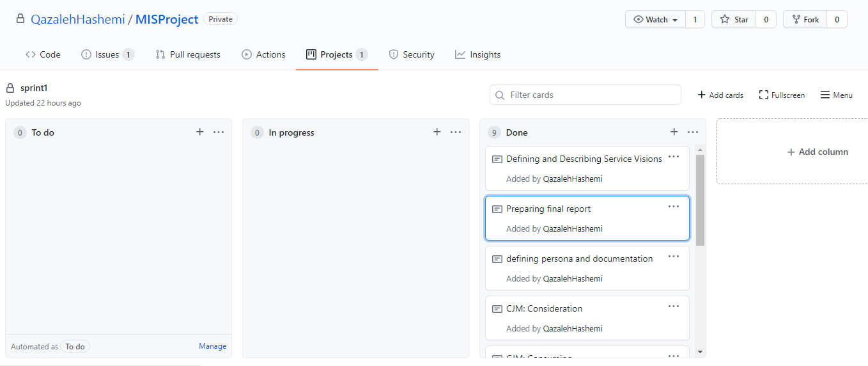Enter Fullscreen mode
The width and height of the screenshot is (868, 366).
tap(782, 95)
